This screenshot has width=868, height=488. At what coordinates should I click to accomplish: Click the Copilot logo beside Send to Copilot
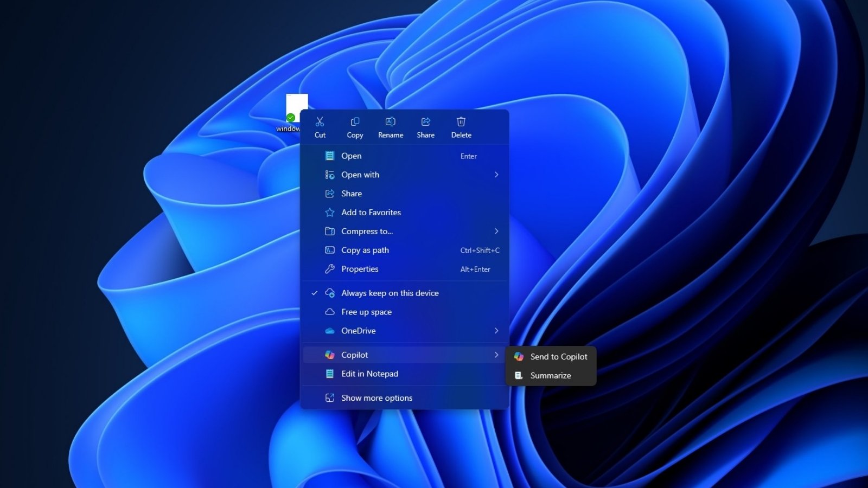(519, 356)
